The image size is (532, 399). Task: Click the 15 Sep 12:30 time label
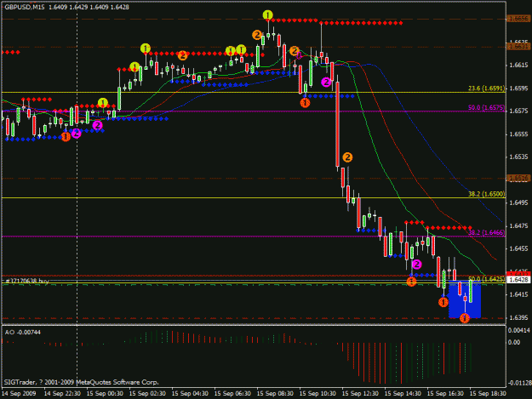coord(360,394)
